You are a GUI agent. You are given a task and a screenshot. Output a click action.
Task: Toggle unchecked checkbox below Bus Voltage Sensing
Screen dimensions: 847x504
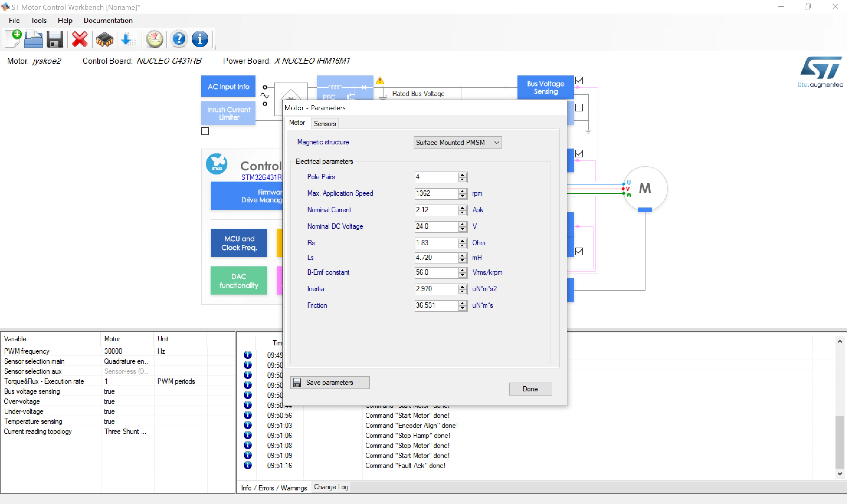(579, 108)
